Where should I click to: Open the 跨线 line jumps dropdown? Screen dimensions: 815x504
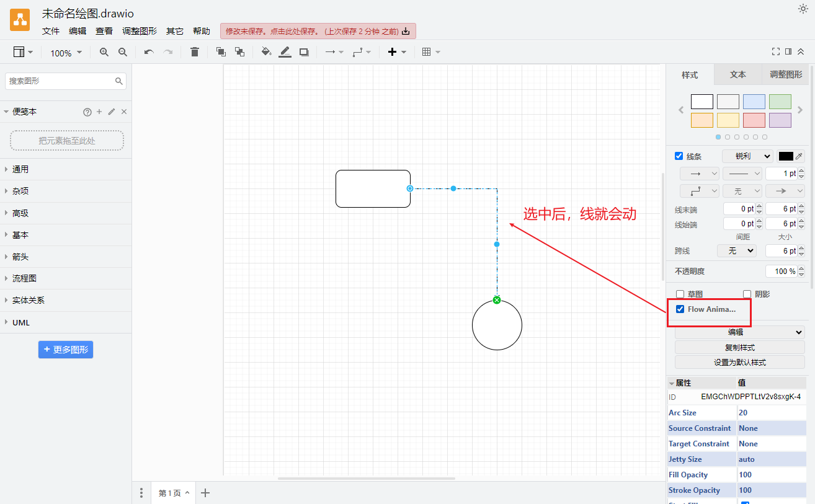click(737, 250)
